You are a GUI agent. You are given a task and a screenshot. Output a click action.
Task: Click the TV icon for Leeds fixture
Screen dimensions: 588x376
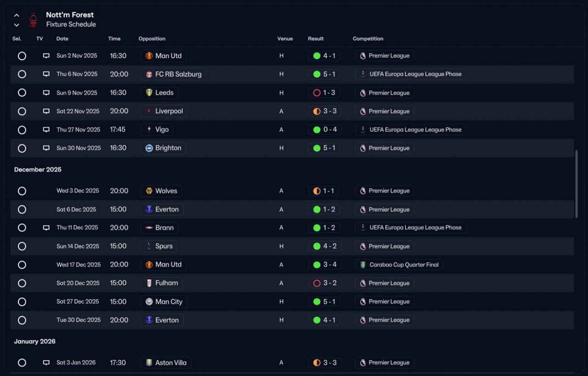tap(46, 93)
